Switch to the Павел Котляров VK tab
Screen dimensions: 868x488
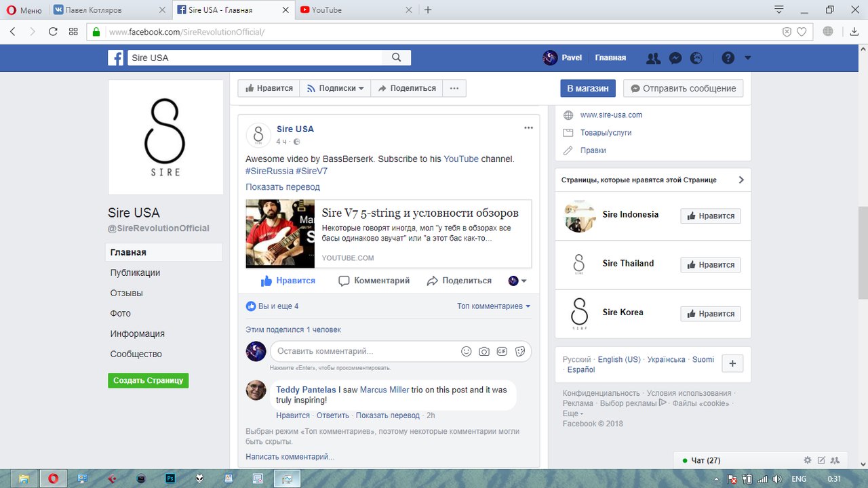pos(109,10)
